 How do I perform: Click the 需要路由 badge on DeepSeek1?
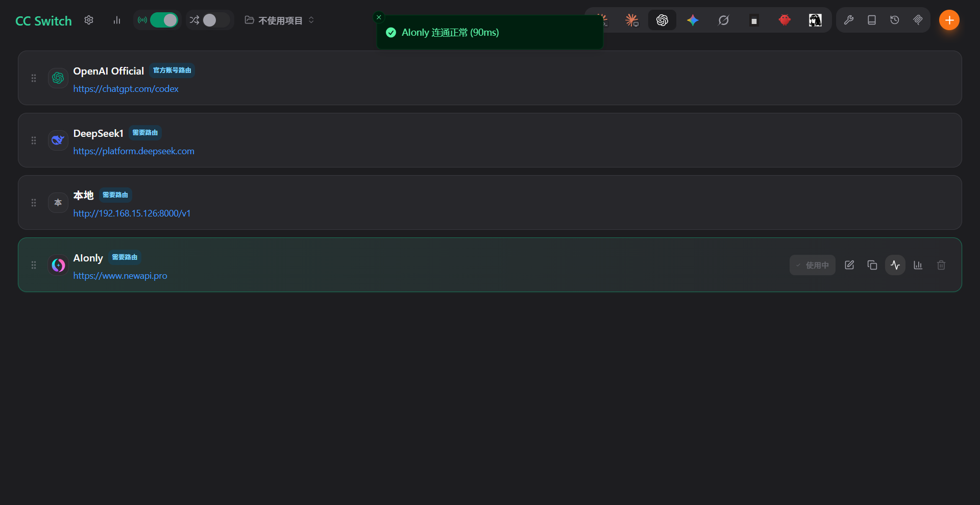(145, 133)
